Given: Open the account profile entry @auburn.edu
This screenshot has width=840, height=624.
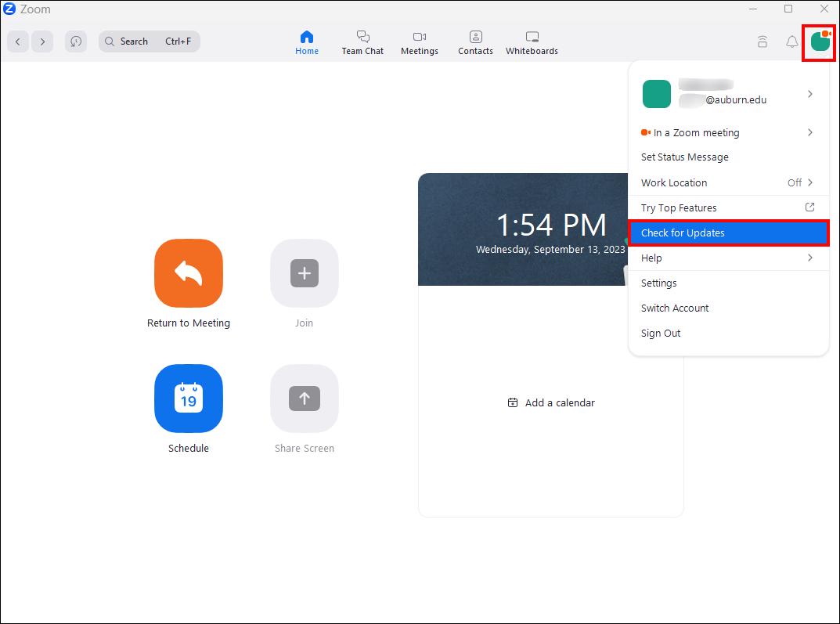Looking at the screenshot, I should [728, 94].
